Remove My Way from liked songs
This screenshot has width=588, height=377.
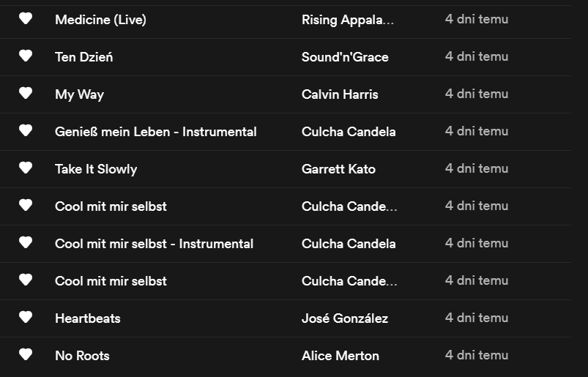(26, 94)
